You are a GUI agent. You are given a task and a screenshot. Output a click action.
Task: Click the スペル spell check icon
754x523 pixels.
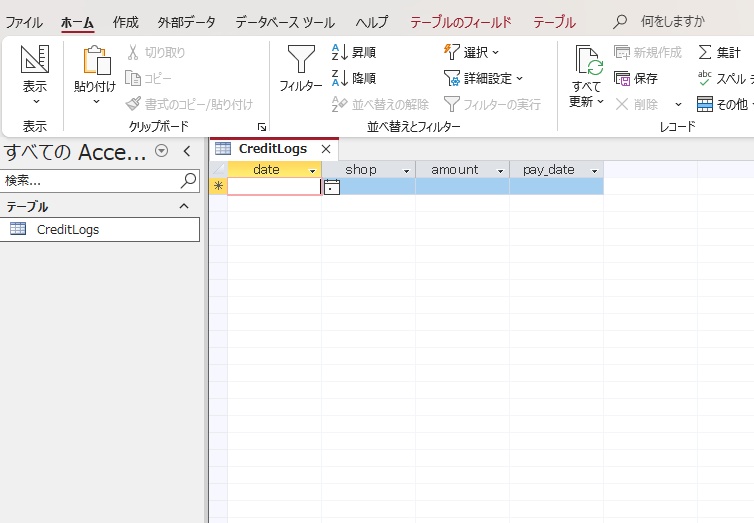click(x=704, y=78)
